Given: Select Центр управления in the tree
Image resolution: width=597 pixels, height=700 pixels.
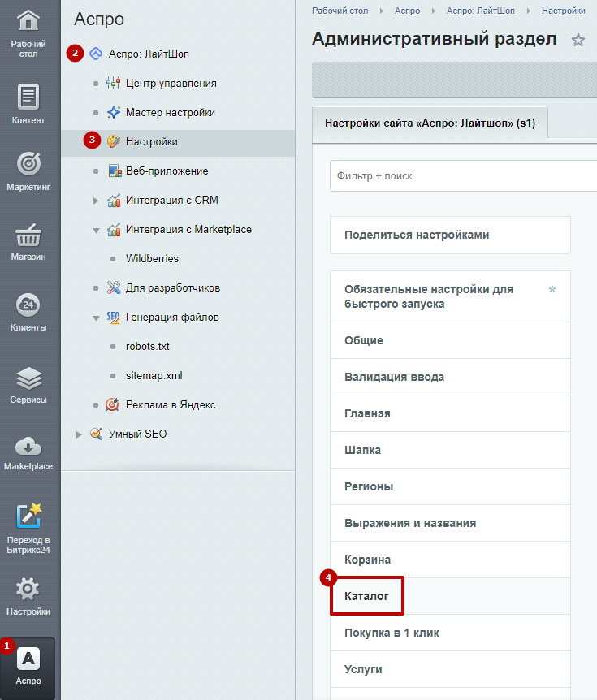Looking at the screenshot, I should click(171, 83).
